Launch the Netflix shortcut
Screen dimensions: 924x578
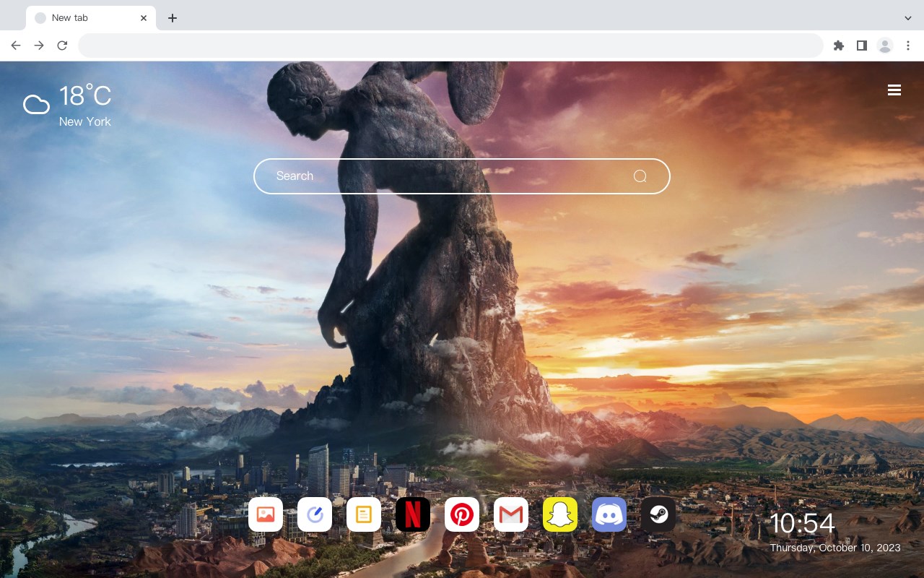tap(413, 514)
